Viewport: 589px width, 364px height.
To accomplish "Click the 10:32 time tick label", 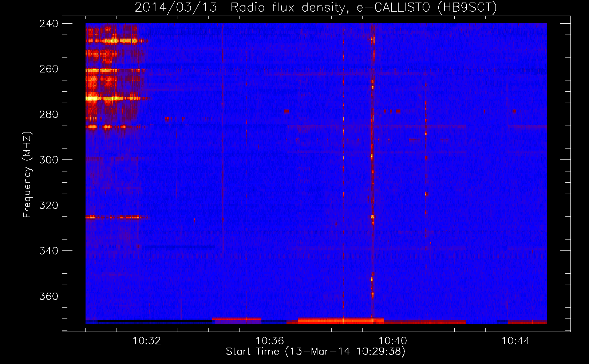I will pos(147,341).
